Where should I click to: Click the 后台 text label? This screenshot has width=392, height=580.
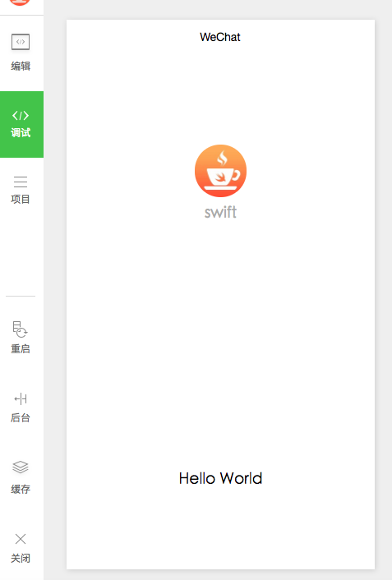pyautogui.click(x=21, y=417)
